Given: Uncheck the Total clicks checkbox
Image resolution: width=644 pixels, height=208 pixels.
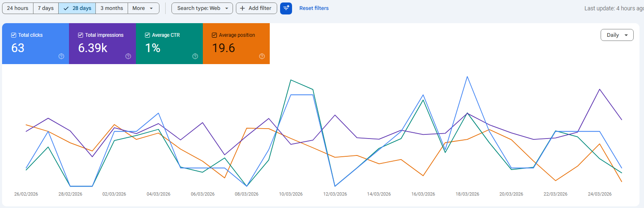Looking at the screenshot, I should pos(14,35).
